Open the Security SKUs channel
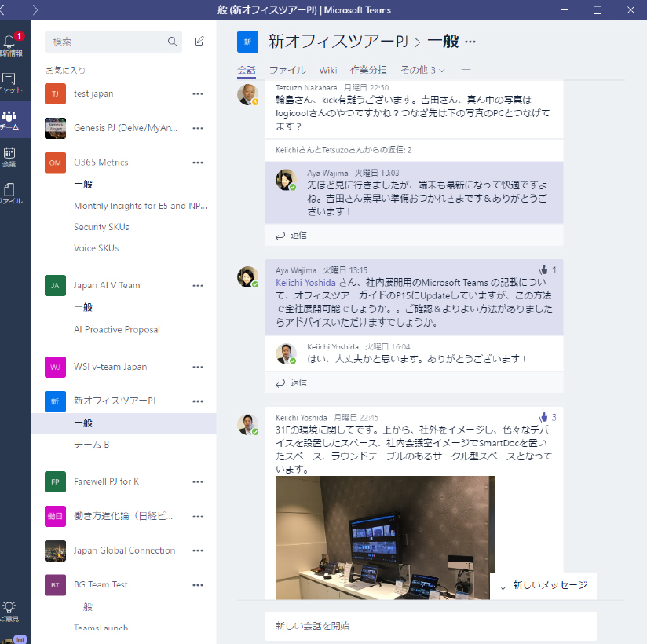The image size is (647, 644). pyautogui.click(x=101, y=227)
